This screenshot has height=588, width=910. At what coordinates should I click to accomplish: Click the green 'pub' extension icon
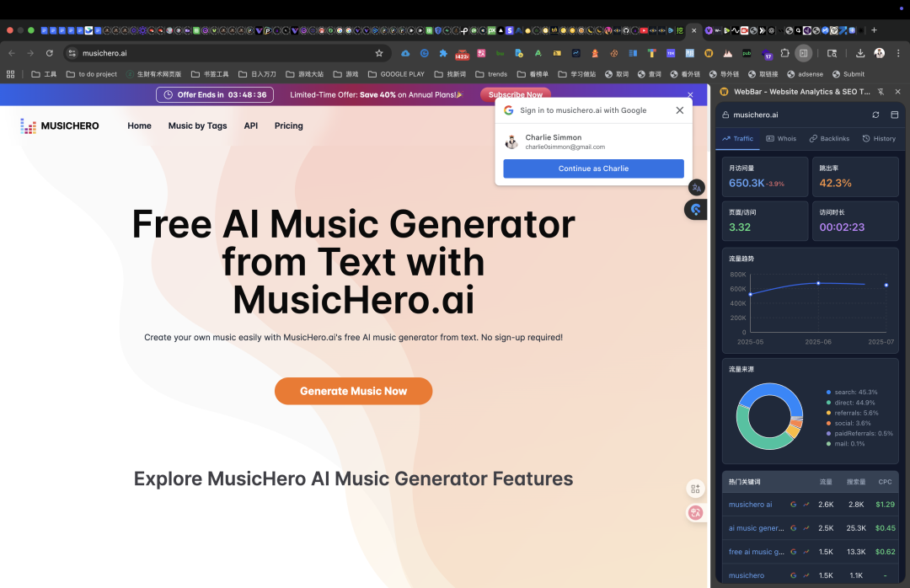pyautogui.click(x=747, y=53)
